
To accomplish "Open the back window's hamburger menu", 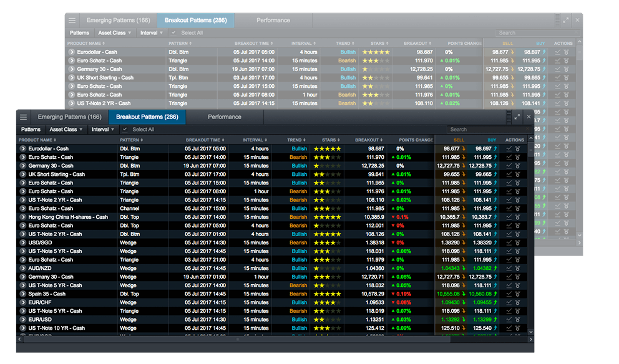I will [x=72, y=21].
